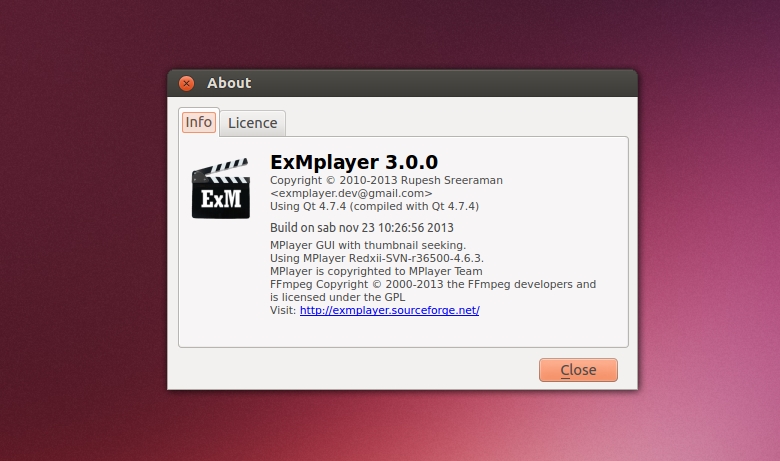
Task: Click the Using MPlayer Redxii-SVN-r36500 line
Action: [377, 258]
